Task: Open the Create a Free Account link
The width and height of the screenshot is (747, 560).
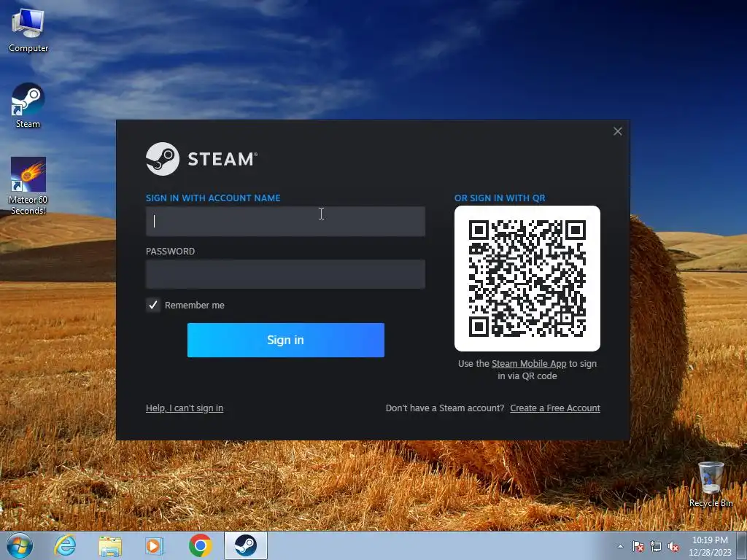Action: pyautogui.click(x=555, y=408)
